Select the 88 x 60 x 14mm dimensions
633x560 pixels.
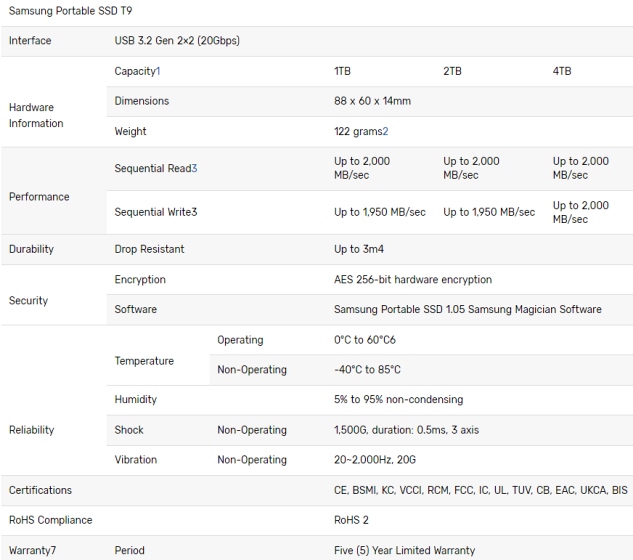point(372,101)
